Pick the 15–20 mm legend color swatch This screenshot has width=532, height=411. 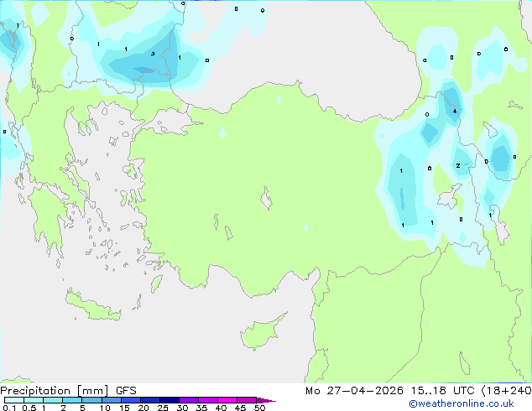pyautogui.click(x=131, y=400)
